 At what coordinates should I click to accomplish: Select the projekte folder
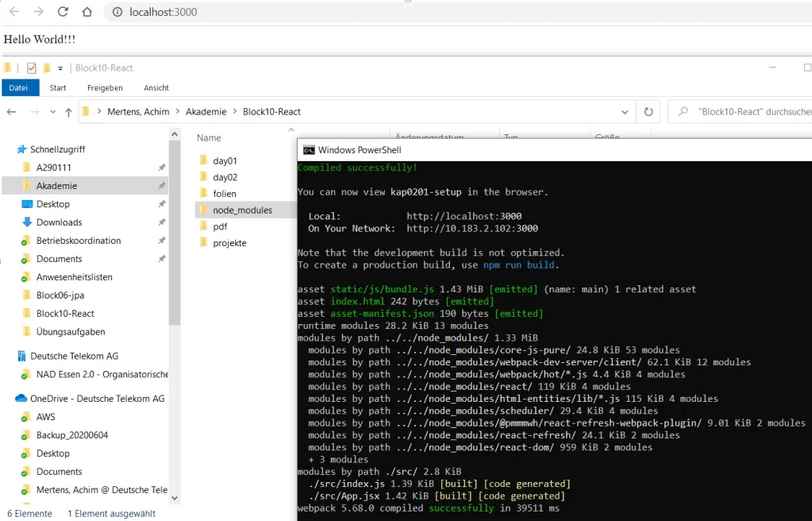[x=229, y=243]
